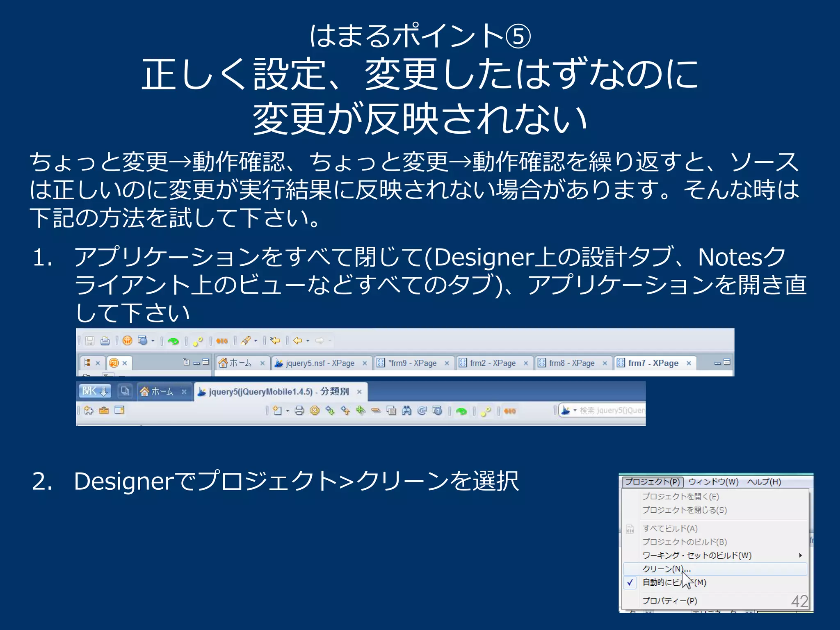Click the Forward arrow icon
The height and width of the screenshot is (630, 840).
click(320, 340)
